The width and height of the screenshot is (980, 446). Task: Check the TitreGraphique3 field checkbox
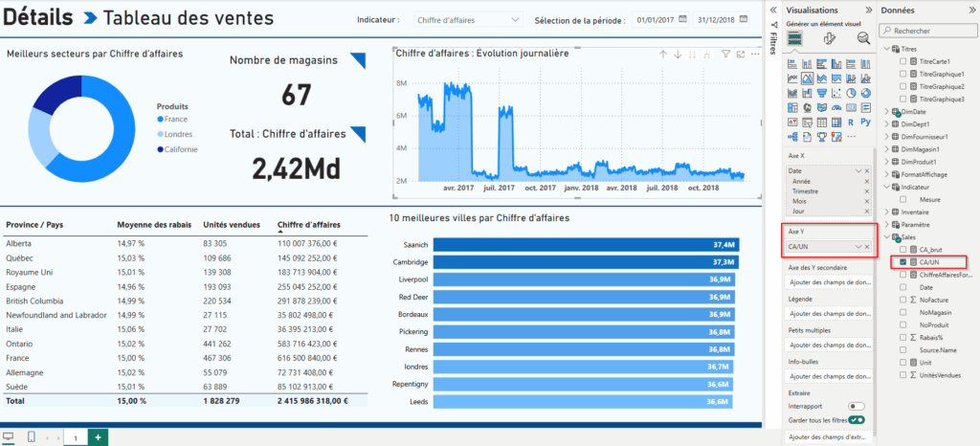point(903,99)
